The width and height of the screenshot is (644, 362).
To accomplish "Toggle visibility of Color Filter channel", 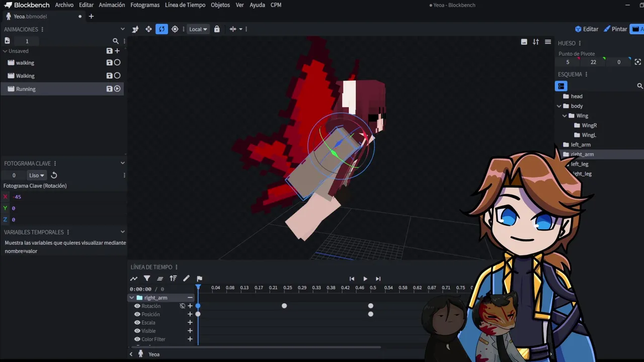I will pyautogui.click(x=137, y=339).
